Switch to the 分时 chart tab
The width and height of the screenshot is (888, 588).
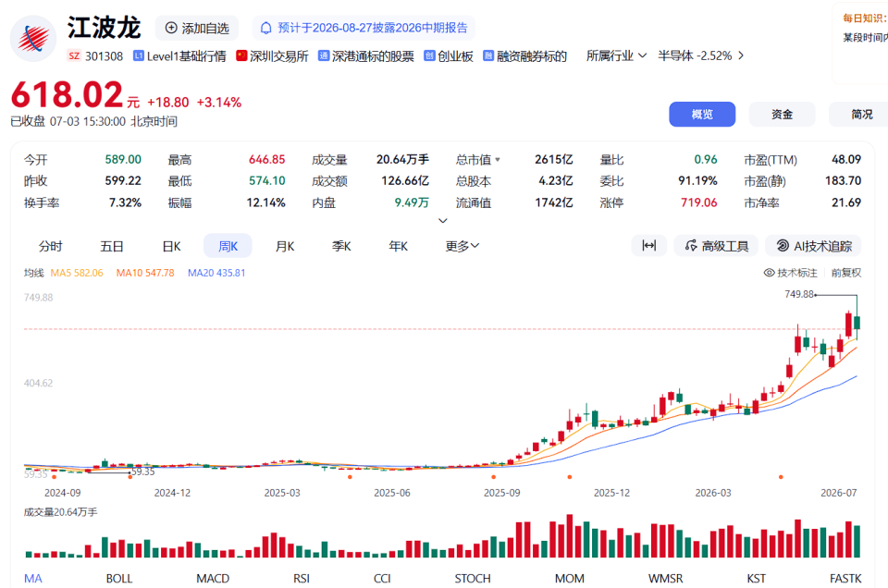[x=50, y=246]
